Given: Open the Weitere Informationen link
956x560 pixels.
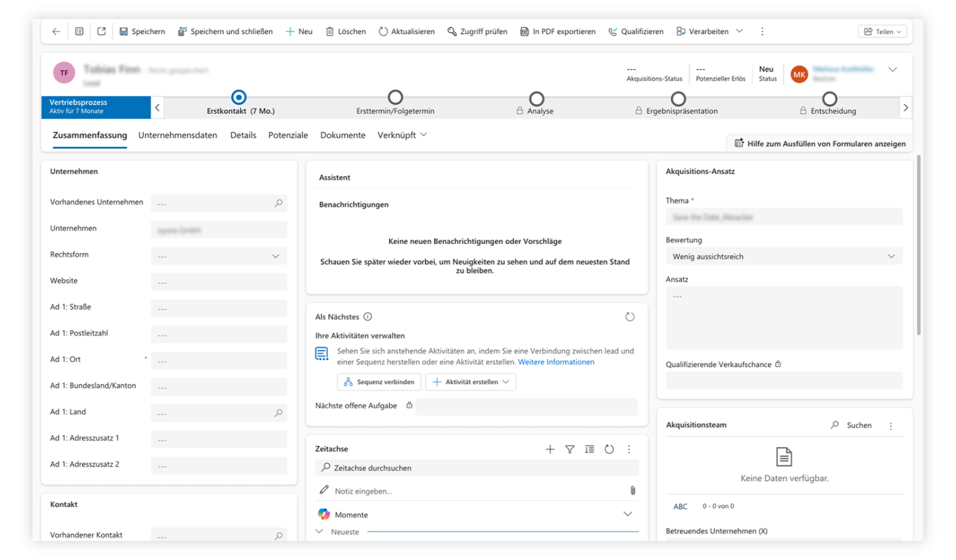Looking at the screenshot, I should click(556, 362).
